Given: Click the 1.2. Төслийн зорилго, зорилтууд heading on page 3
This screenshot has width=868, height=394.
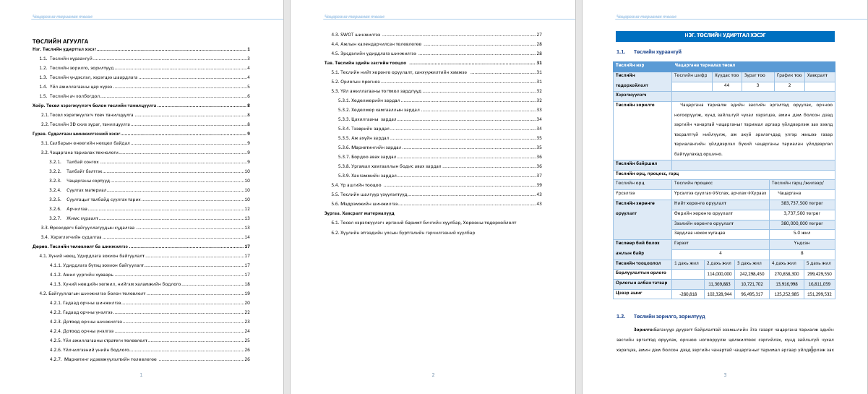Looking at the screenshot, I should click(x=666, y=317).
